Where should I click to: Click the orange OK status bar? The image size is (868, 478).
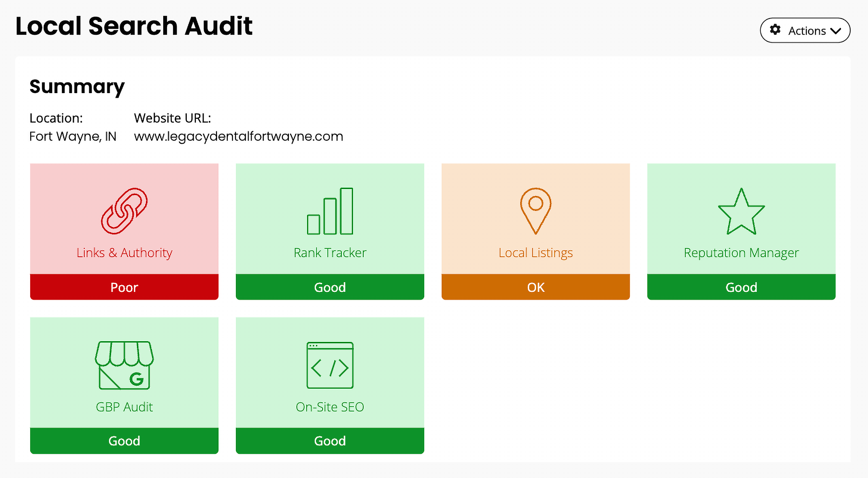[536, 287]
